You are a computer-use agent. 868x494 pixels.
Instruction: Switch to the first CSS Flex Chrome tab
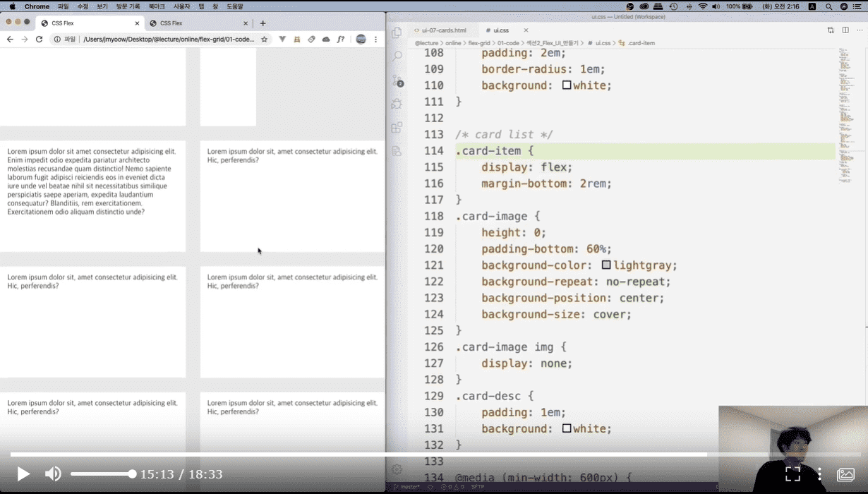click(x=88, y=23)
